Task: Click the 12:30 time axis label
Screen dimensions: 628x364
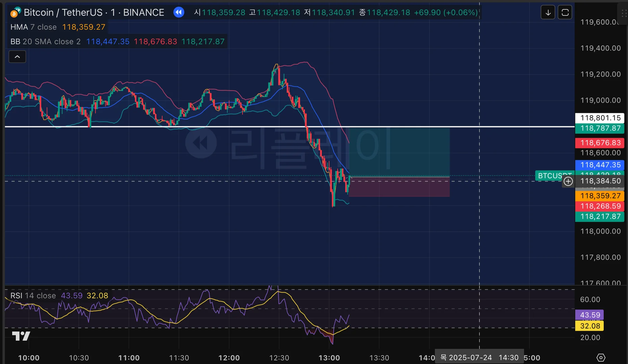Action: point(279,358)
